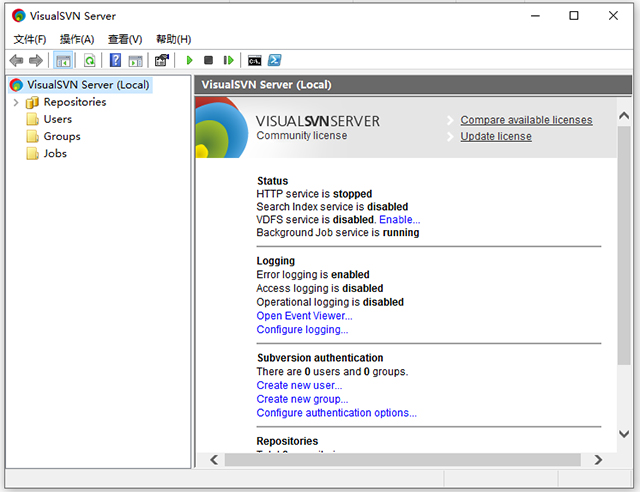Open the 文件(F) menu
This screenshot has height=492, width=640.
coord(30,39)
